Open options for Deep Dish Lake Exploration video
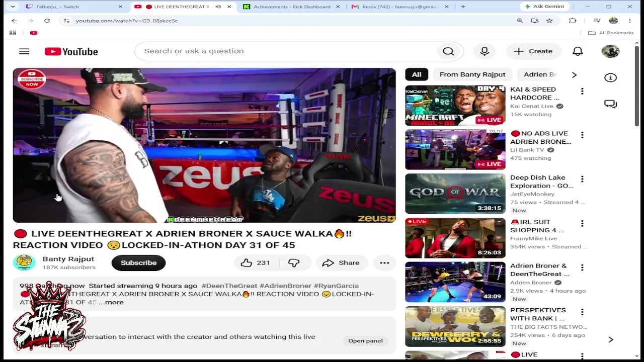 (x=582, y=179)
